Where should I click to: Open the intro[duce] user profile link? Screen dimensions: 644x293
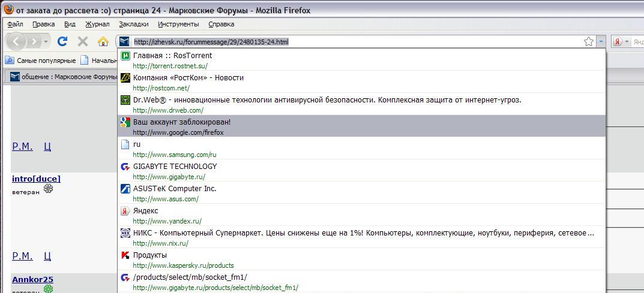tap(36, 179)
